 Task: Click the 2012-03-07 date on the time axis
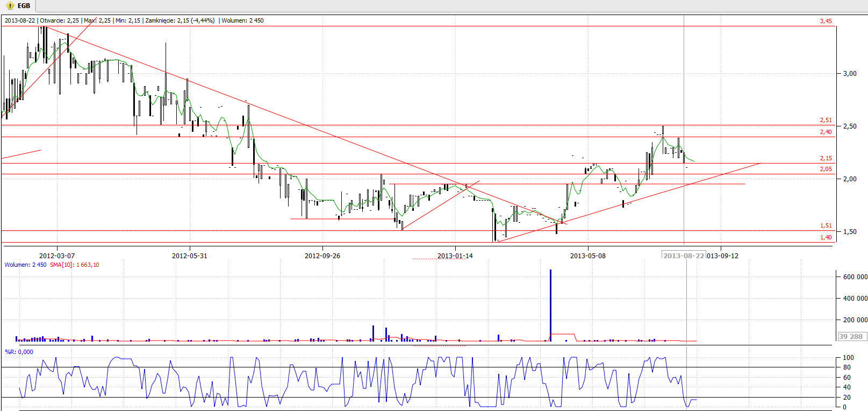click(x=57, y=256)
